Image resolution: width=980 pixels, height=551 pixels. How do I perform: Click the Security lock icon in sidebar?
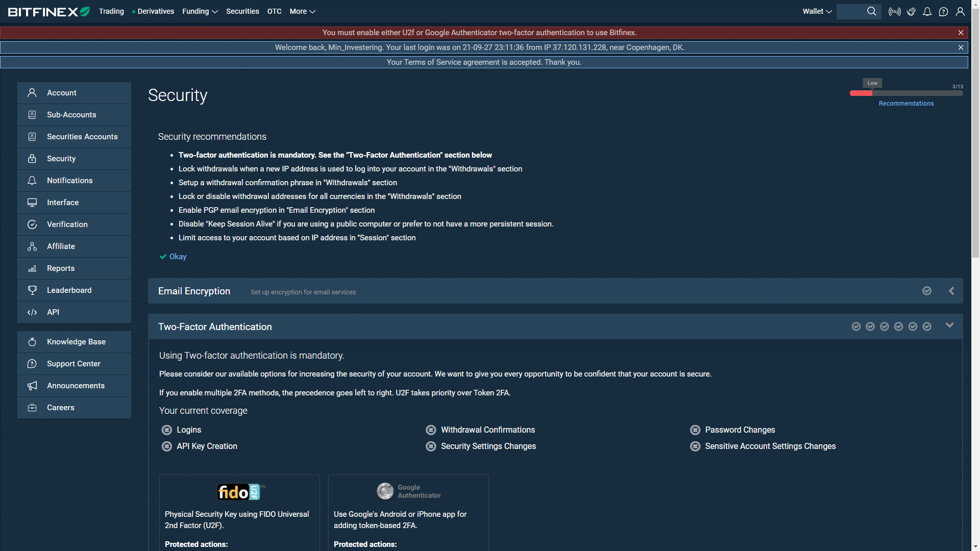(x=32, y=159)
